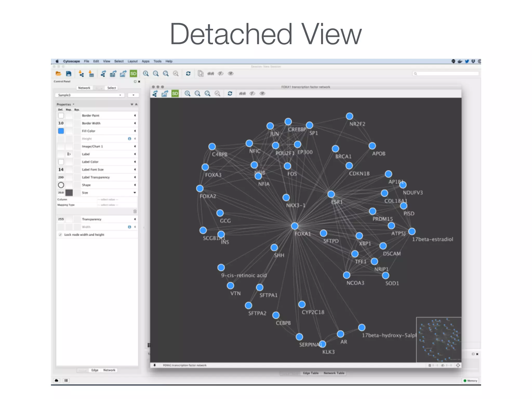Click the Memory status button

tap(470, 381)
